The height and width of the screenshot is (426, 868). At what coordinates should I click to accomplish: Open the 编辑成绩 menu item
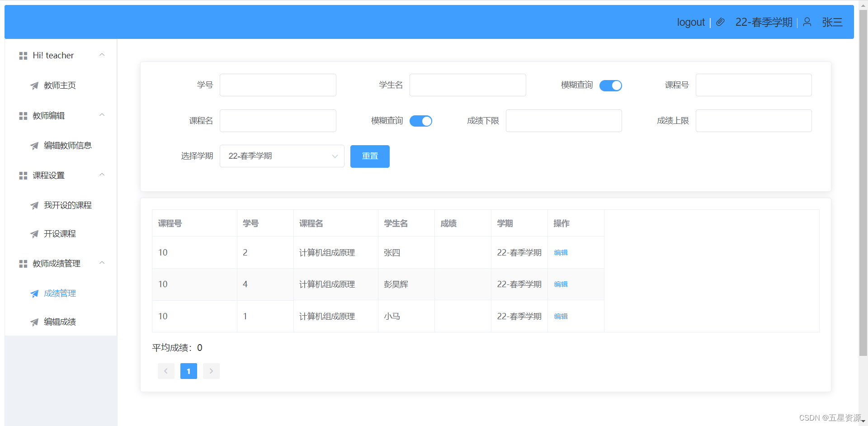point(61,322)
